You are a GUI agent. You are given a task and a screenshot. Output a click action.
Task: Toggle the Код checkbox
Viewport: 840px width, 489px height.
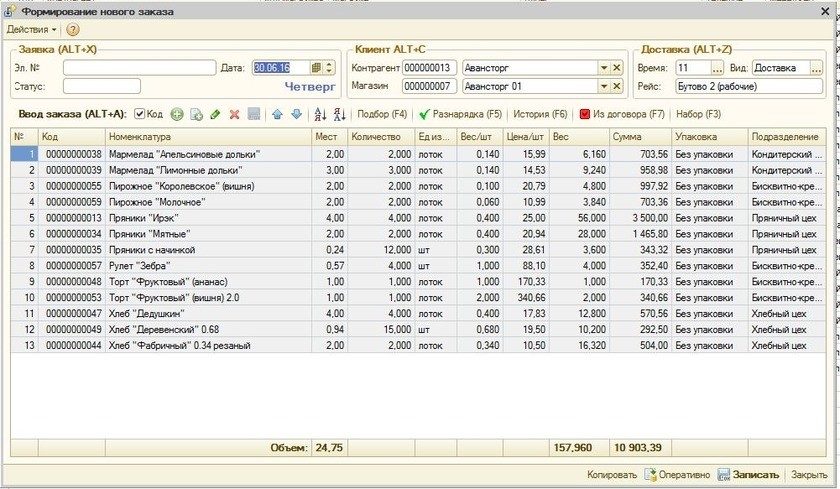point(139,114)
